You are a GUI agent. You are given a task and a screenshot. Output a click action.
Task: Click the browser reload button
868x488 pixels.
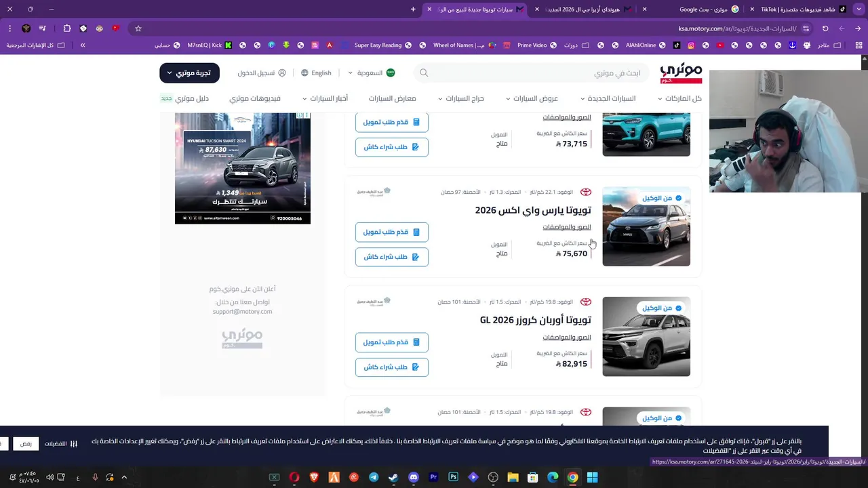tap(825, 28)
